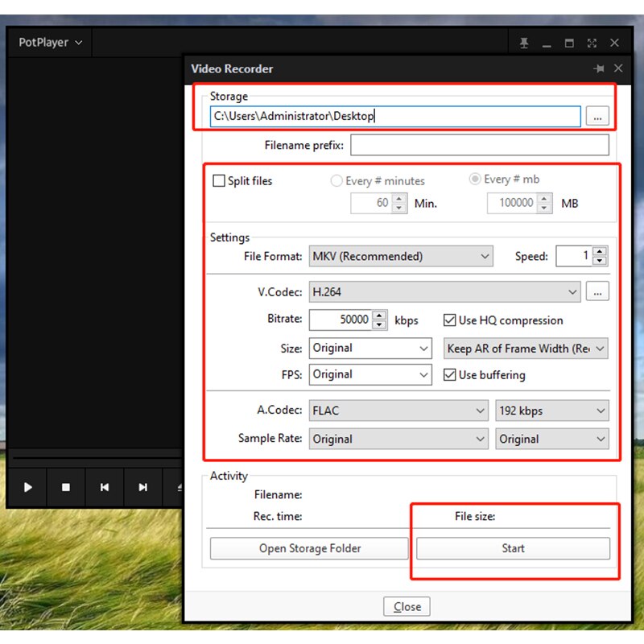The image size is (644, 644).
Task: Toggle PotPlayer fullscreen mode icon
Action: [592, 43]
